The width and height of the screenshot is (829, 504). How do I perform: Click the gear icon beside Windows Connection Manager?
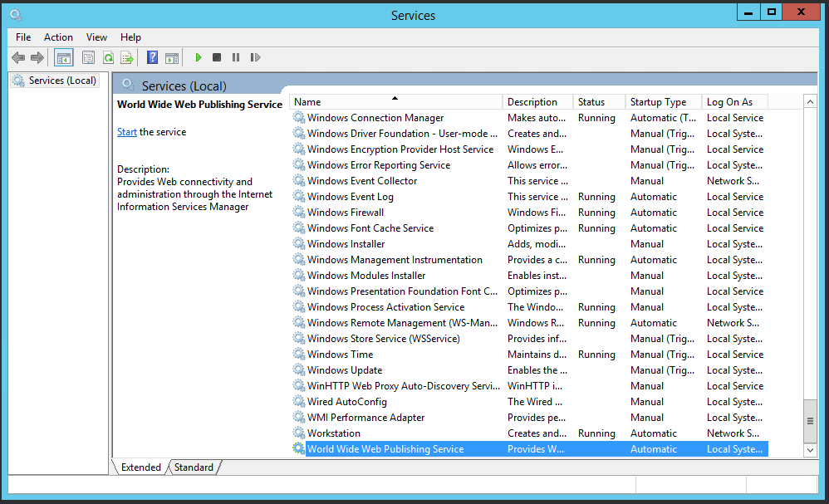[x=299, y=117]
